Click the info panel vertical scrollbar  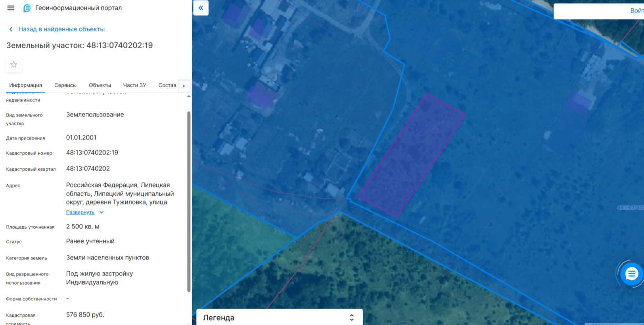click(189, 201)
